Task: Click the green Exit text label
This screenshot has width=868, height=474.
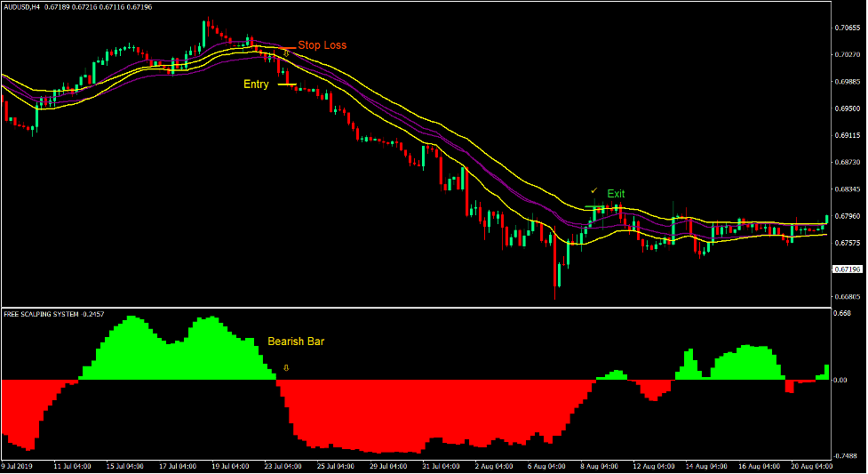Action: (616, 194)
